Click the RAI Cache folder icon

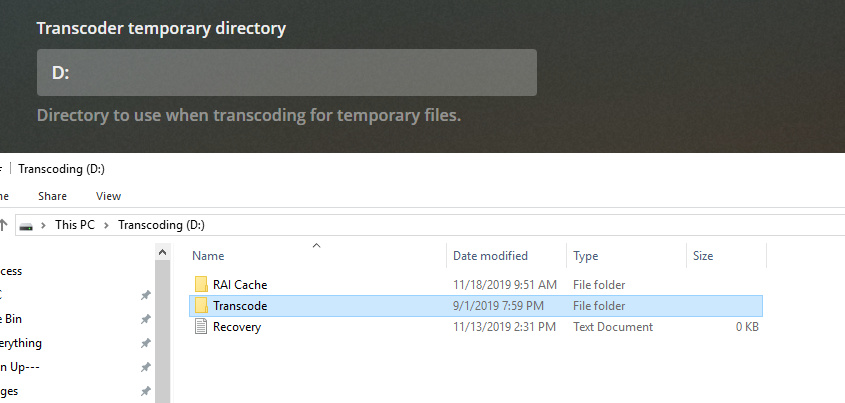[x=200, y=285]
